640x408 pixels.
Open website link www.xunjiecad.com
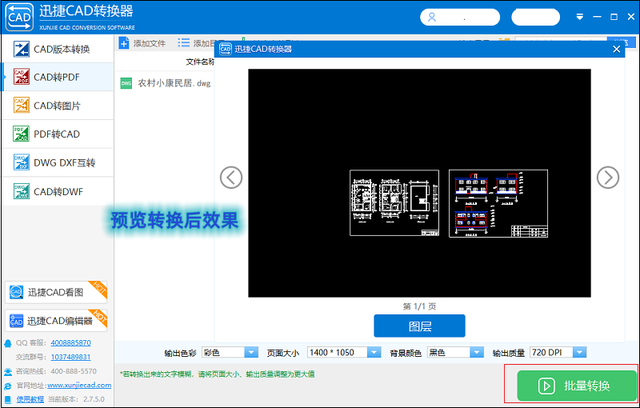(79, 385)
